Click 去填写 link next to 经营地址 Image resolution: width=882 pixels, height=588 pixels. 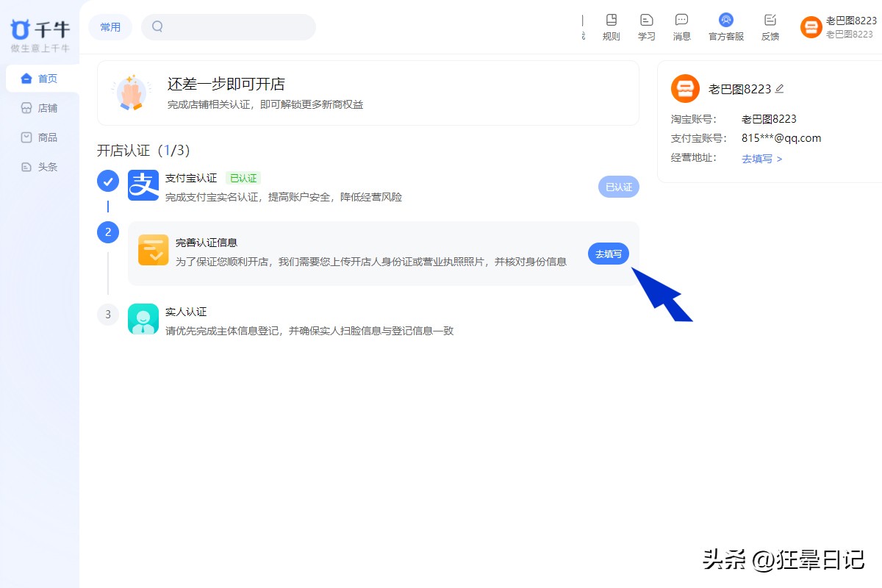point(758,158)
